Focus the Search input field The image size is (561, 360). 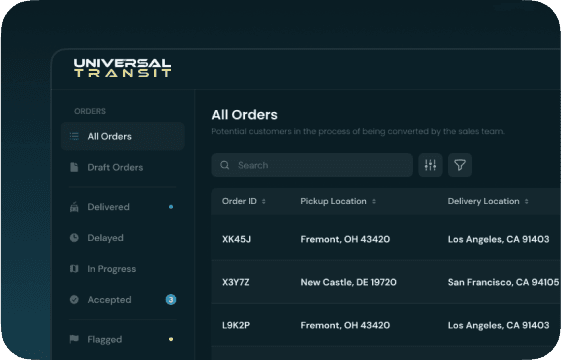[312, 165]
